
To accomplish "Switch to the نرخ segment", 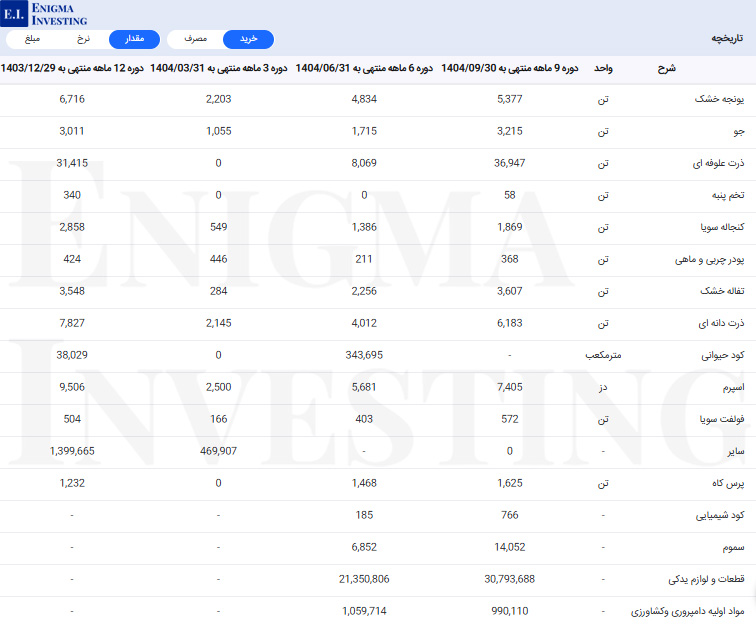I will point(84,39).
